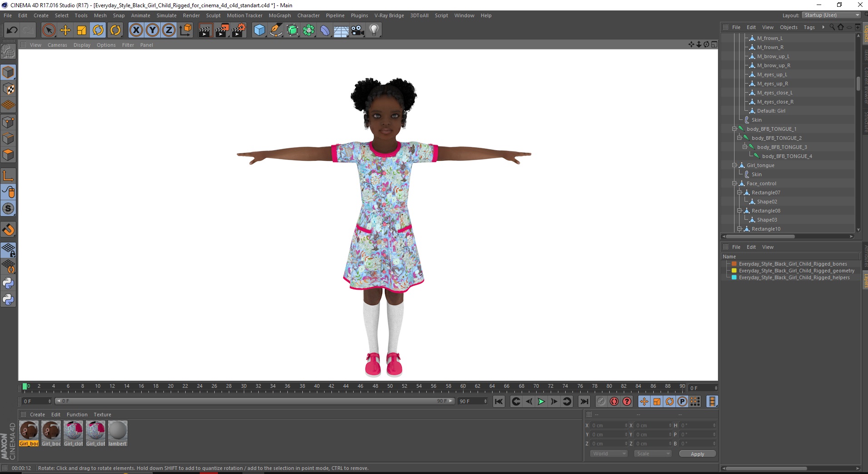Toggle Viewport Solo S icon

pyautogui.click(x=8, y=209)
